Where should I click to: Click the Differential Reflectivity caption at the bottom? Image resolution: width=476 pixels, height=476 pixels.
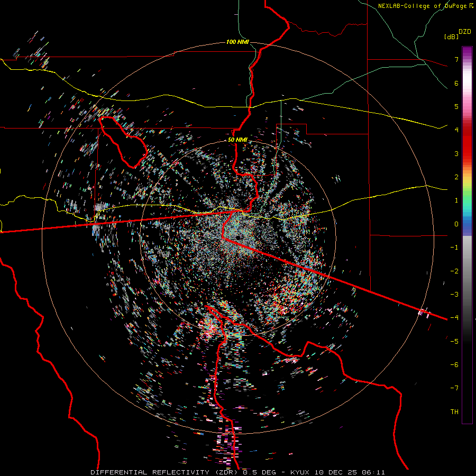tap(237, 472)
